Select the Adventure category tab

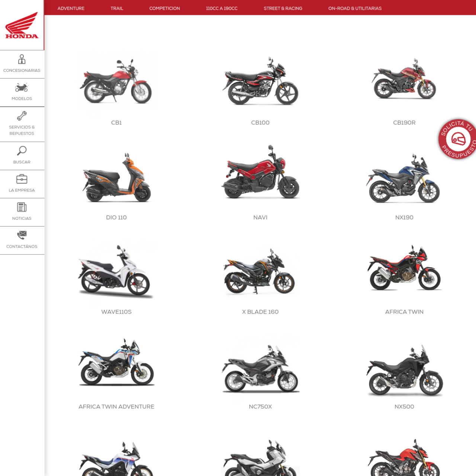(x=71, y=8)
